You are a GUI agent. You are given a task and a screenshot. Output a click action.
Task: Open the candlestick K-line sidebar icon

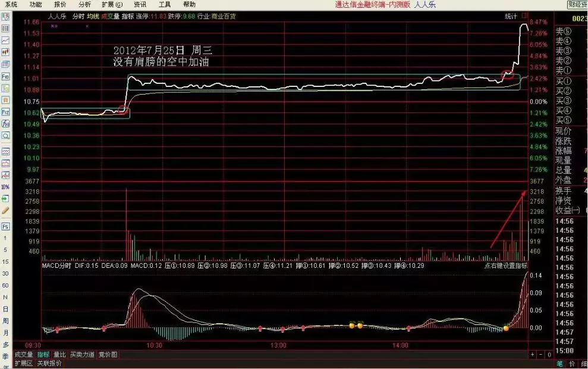[5, 52]
